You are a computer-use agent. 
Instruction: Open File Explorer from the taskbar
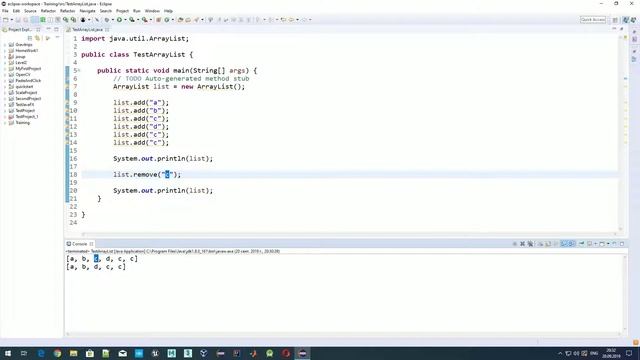point(73,353)
